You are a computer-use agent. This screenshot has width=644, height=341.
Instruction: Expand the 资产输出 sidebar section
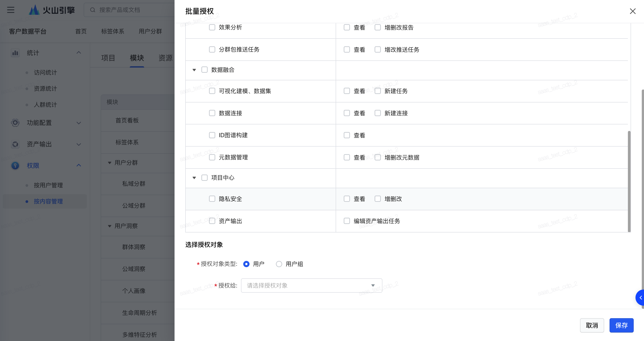pos(79,145)
